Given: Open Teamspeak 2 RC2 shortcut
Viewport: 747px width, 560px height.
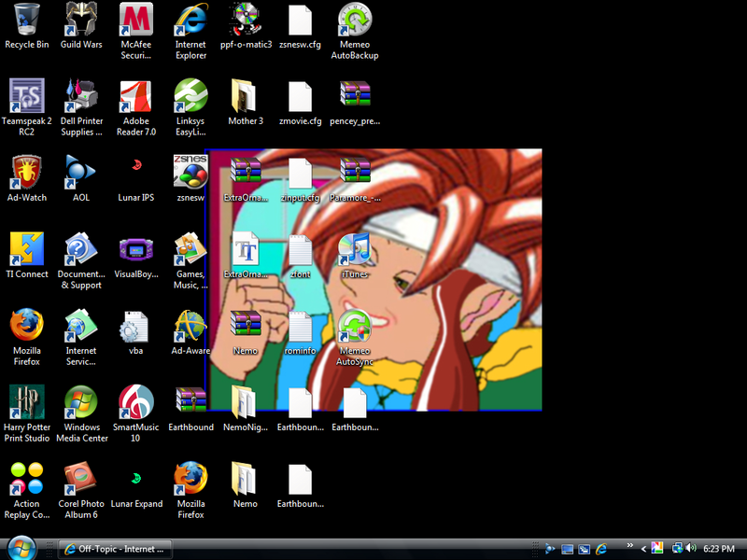Looking at the screenshot, I should pos(26,96).
